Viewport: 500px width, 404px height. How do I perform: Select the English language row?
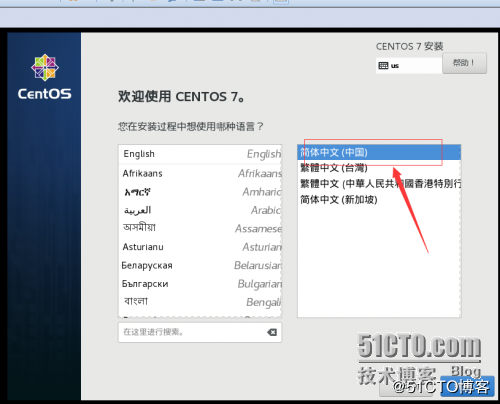(200, 154)
